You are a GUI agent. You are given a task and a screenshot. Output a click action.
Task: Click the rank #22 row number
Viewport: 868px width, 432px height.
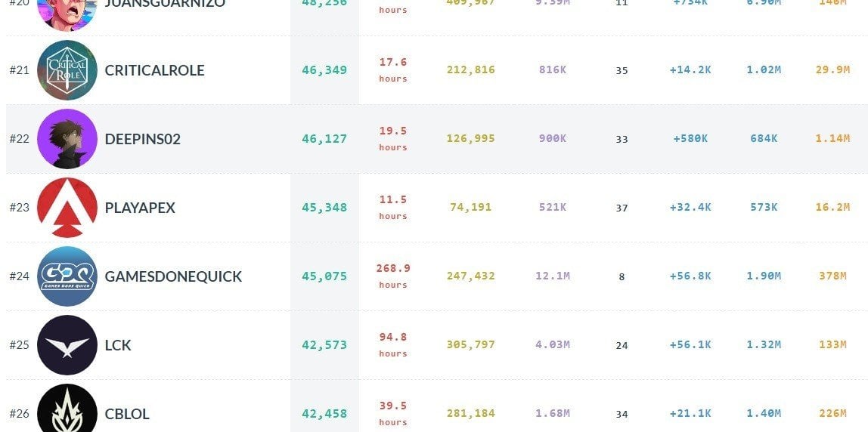click(x=20, y=139)
